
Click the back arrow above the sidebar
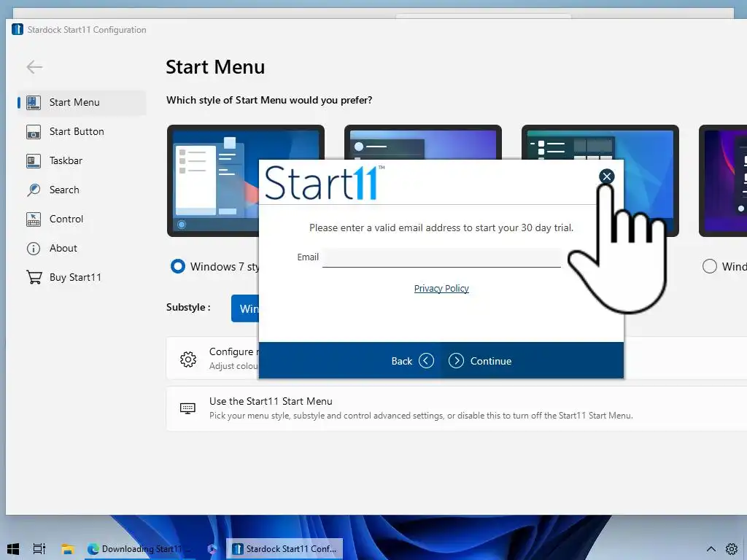tap(34, 67)
